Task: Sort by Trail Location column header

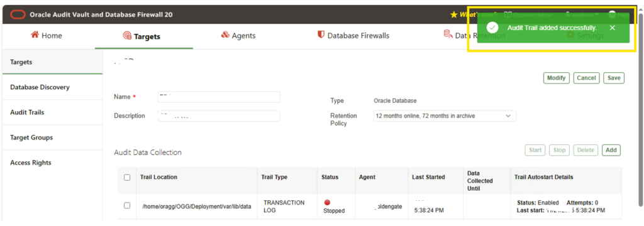Action: tap(158, 177)
